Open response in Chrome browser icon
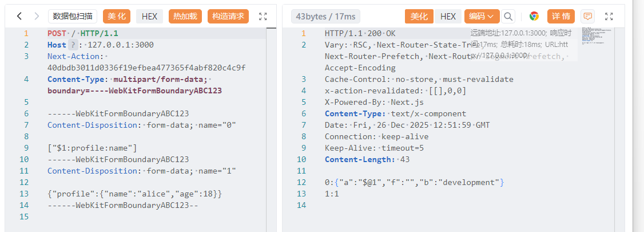Image resolution: width=644 pixels, height=232 pixels. (534, 17)
